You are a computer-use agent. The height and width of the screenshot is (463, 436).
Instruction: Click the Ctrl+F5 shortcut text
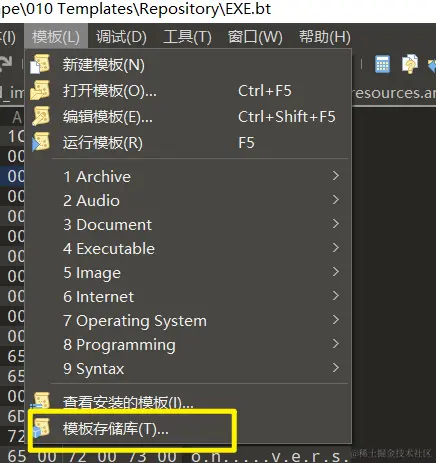265,91
